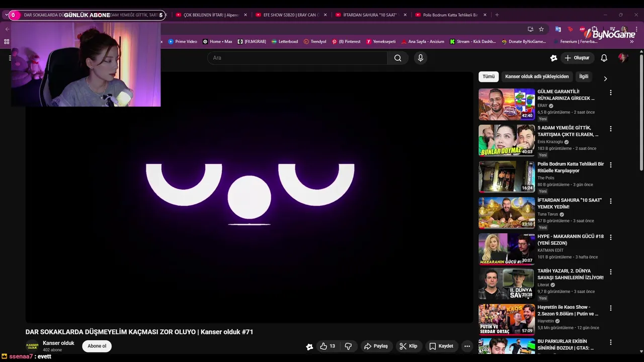The height and width of the screenshot is (362, 644).
Task: Open options for TARİH YAZARI video
Action: click(611, 272)
